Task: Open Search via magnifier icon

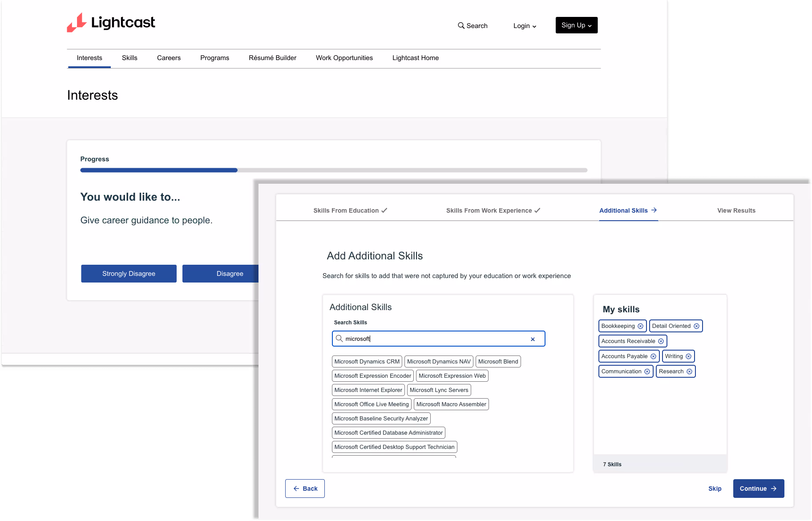Action: [x=461, y=26]
